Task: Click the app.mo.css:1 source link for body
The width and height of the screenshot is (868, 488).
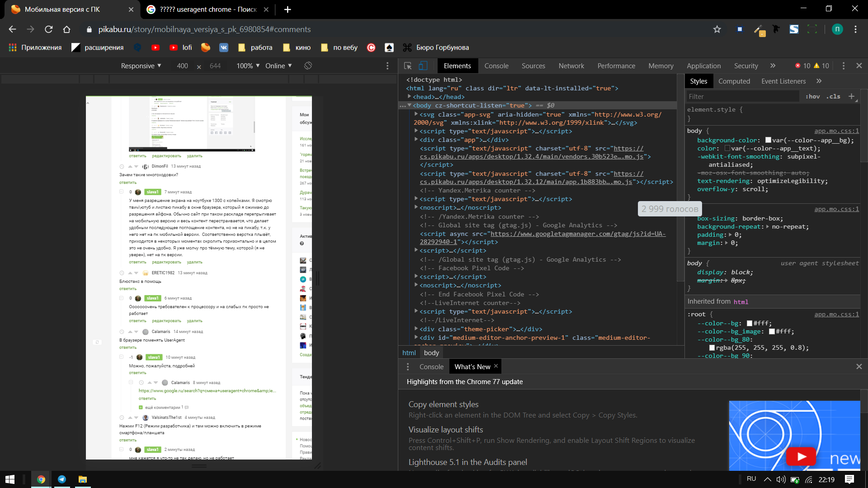Action: click(x=836, y=131)
